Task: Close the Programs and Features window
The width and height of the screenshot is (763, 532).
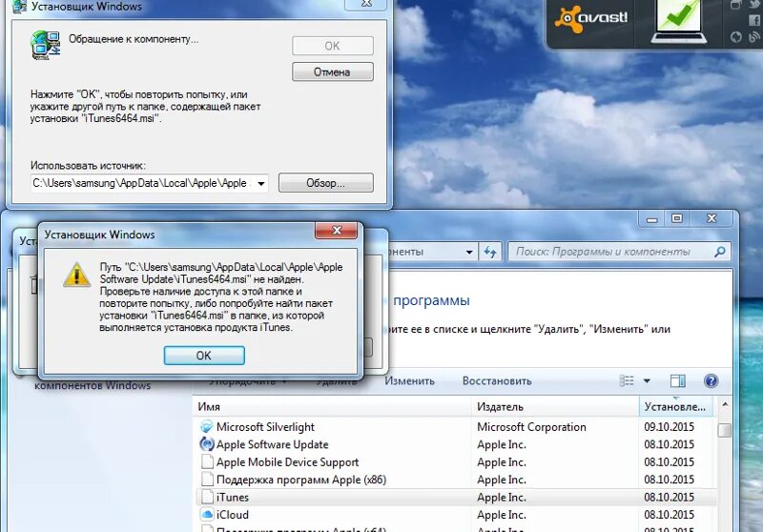Action: [711, 219]
